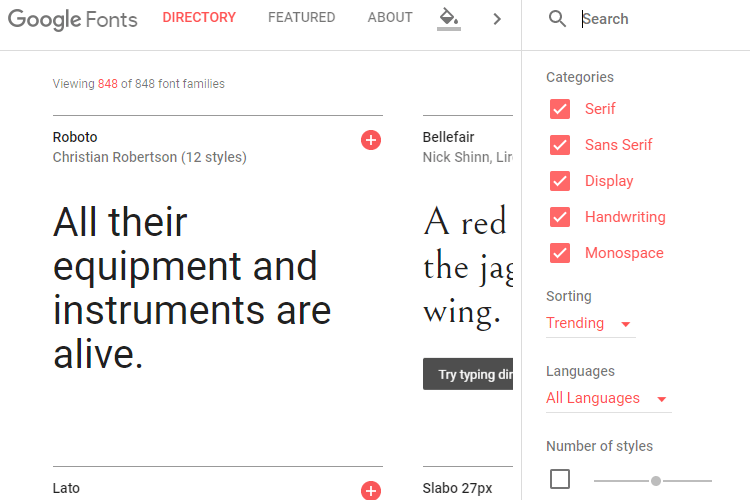Viewport: 750px width, 500px height.
Task: Enable the Number of styles checkbox
Action: (x=560, y=479)
